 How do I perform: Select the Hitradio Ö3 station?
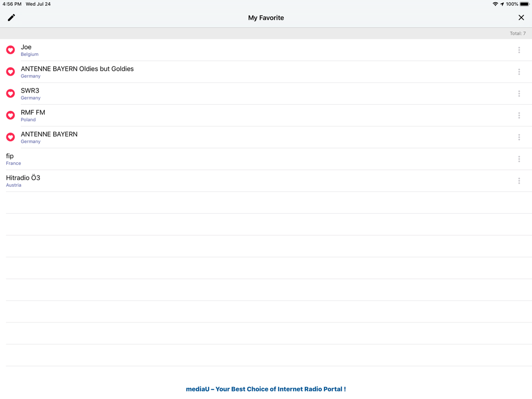click(x=23, y=178)
